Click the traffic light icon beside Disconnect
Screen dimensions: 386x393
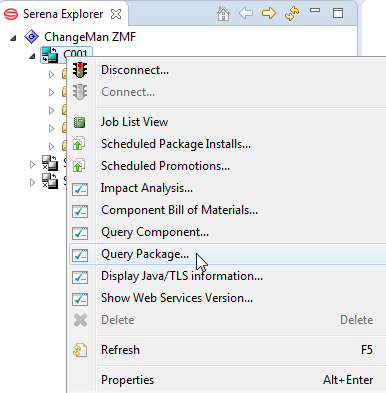[80, 70]
